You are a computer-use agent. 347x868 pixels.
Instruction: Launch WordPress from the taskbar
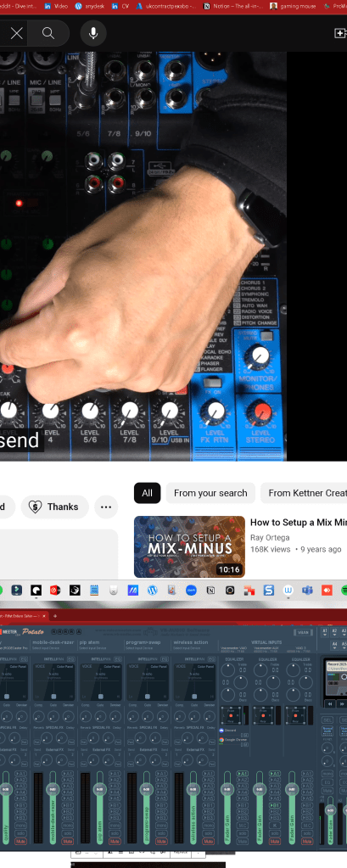[152, 590]
